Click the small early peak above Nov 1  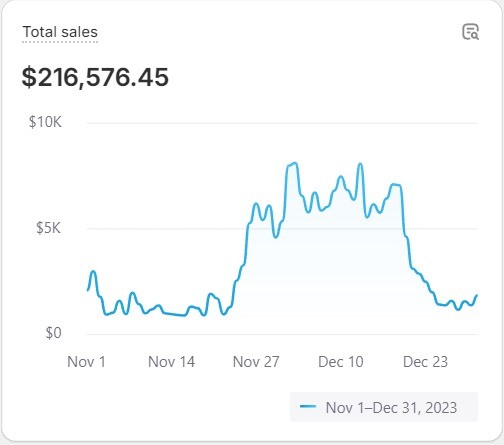(94, 272)
